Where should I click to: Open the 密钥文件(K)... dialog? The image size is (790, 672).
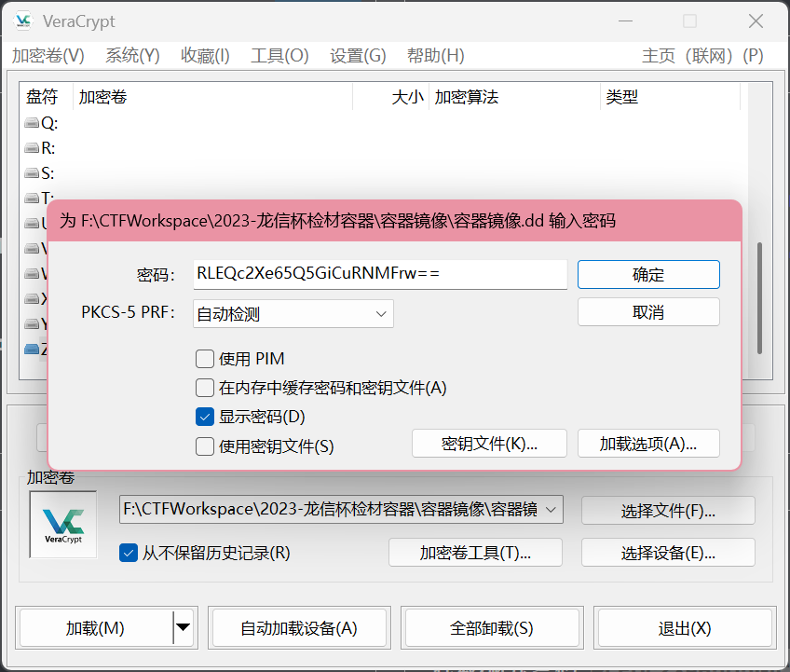click(x=489, y=444)
